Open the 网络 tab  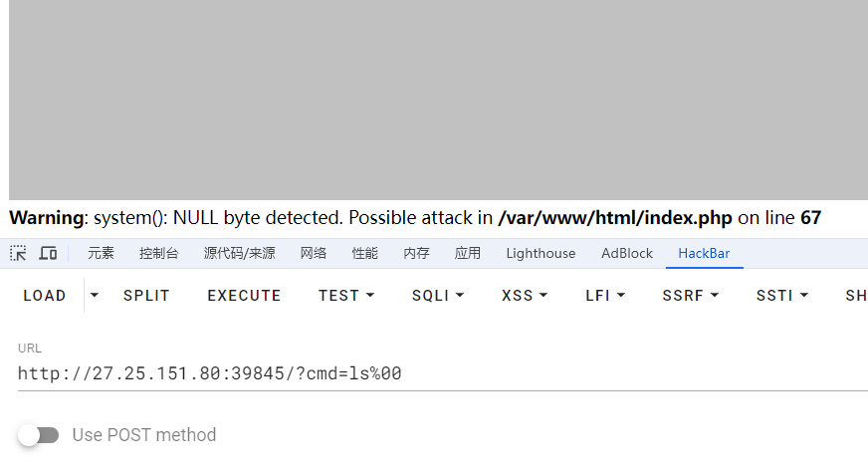pos(314,254)
